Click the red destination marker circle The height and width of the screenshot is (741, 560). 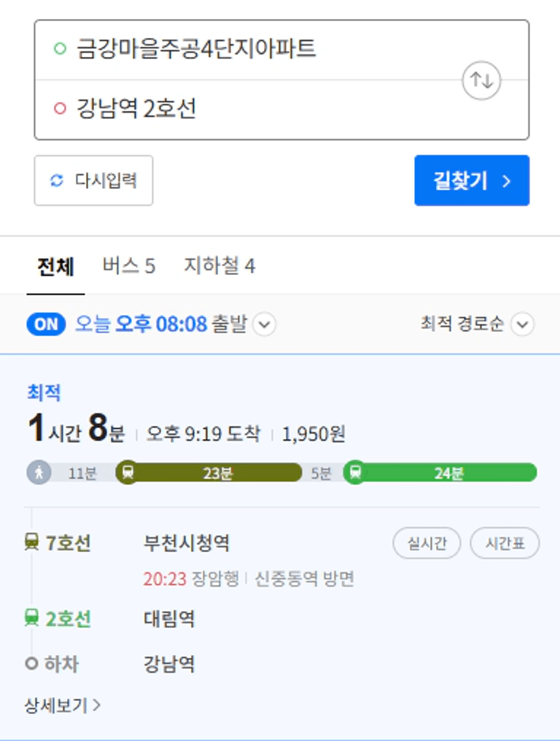pyautogui.click(x=60, y=108)
